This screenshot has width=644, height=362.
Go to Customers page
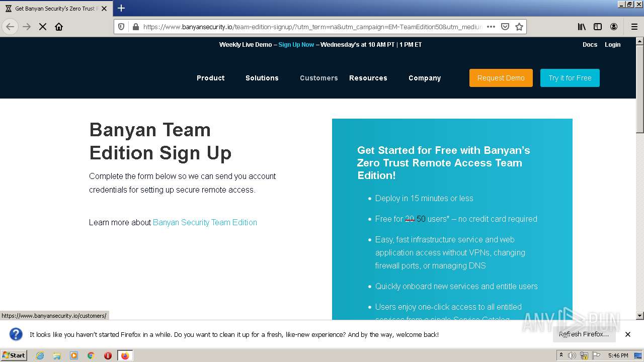tap(319, 78)
